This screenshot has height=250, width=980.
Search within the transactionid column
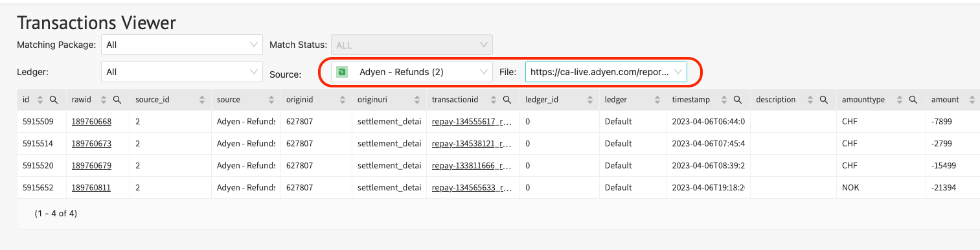click(x=507, y=100)
